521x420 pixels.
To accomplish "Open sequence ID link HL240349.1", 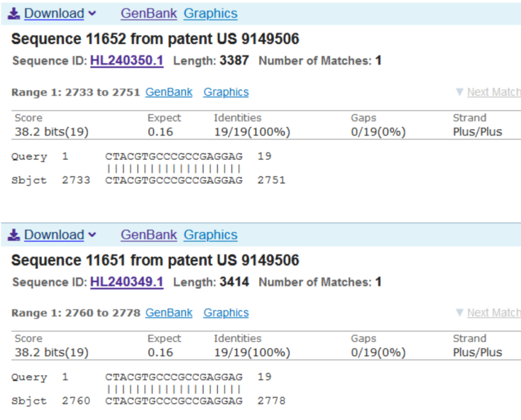I will pos(127,282).
